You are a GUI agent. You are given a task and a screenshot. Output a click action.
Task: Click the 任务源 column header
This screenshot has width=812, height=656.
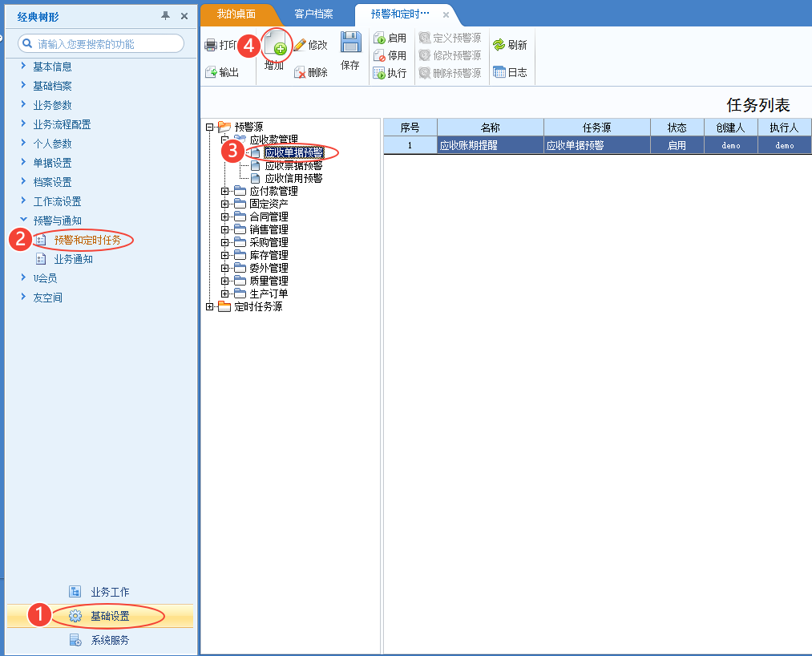click(597, 128)
